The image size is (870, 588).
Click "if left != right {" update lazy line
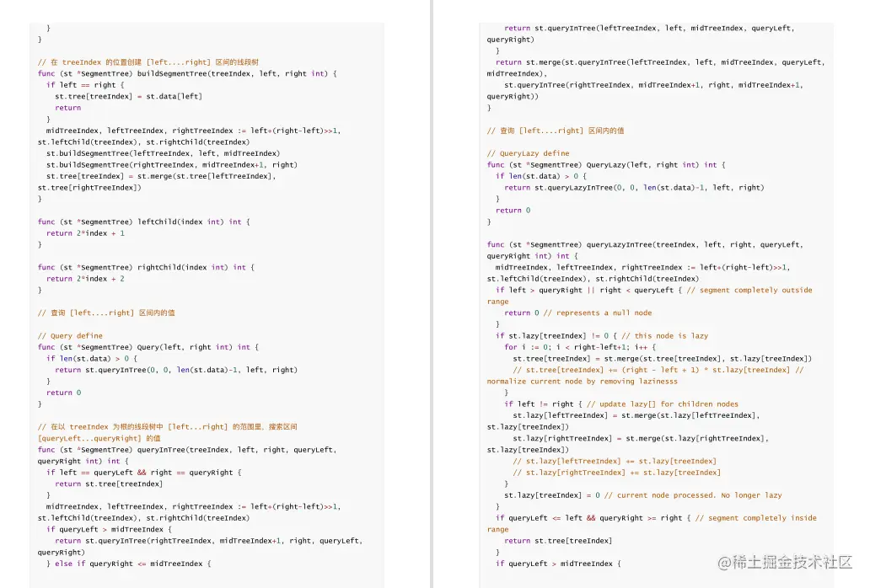tap(621, 404)
